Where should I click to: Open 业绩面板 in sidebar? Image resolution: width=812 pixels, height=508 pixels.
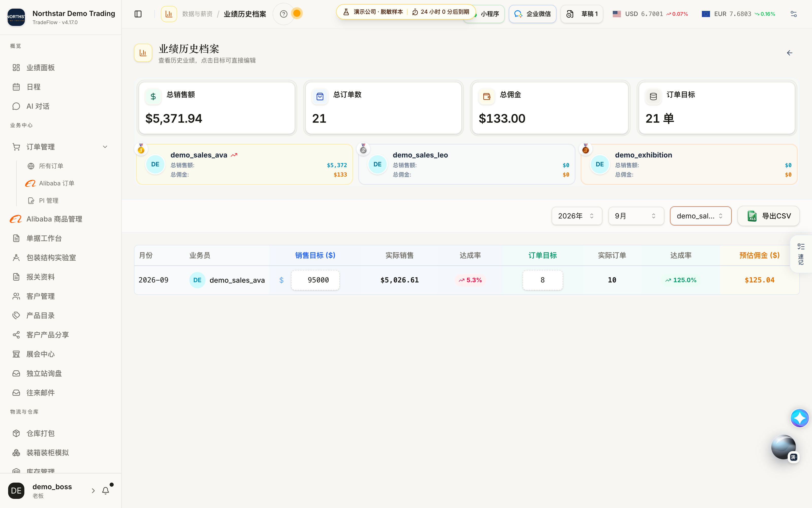tap(60, 68)
